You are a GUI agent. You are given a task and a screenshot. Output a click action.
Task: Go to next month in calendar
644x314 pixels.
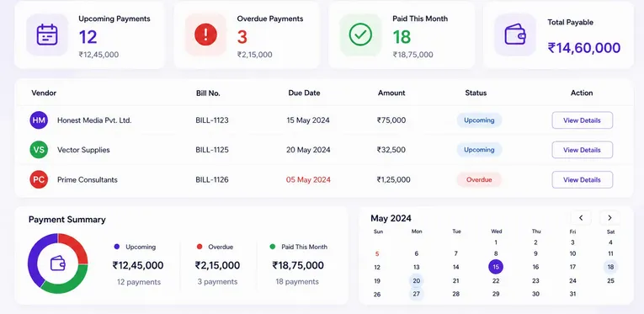point(609,217)
